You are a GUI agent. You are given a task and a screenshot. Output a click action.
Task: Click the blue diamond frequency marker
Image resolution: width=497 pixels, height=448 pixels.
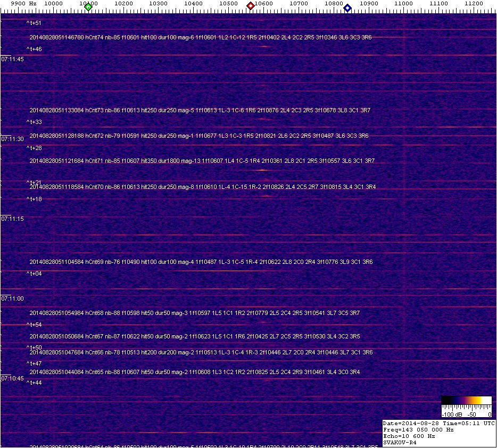pos(347,7)
